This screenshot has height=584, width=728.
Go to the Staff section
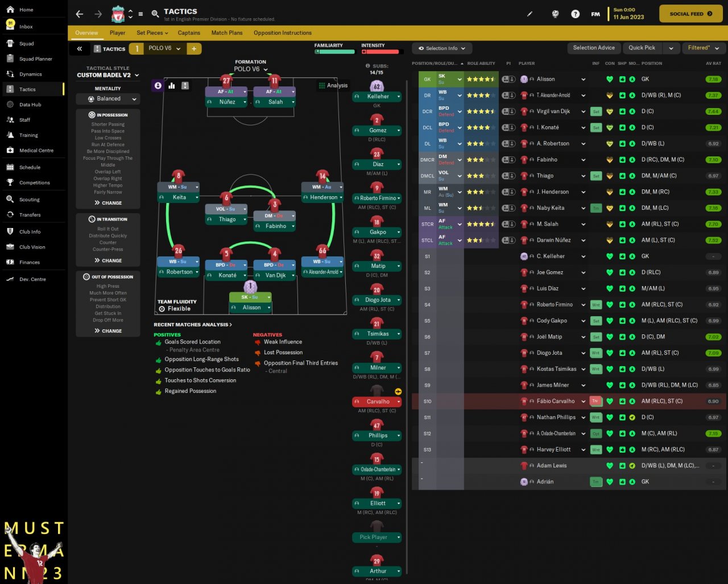point(24,120)
